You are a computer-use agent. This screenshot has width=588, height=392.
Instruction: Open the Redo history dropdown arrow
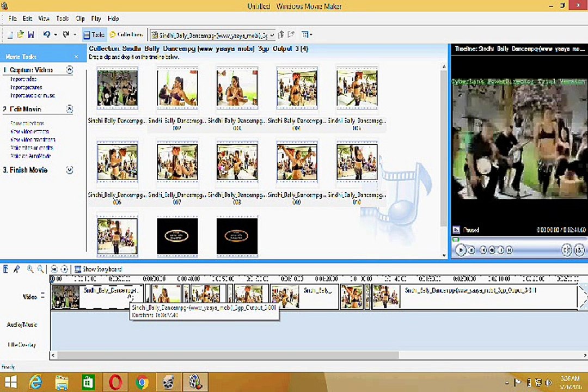(75, 35)
